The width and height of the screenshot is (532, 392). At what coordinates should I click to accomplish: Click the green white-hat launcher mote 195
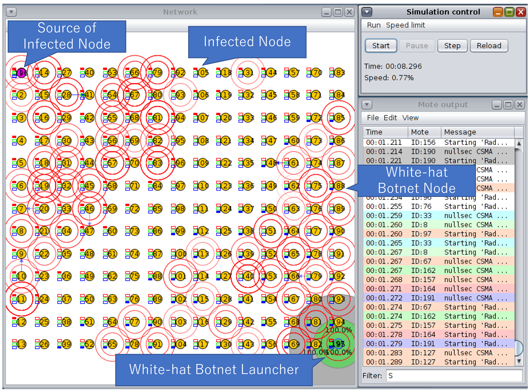[x=339, y=344]
